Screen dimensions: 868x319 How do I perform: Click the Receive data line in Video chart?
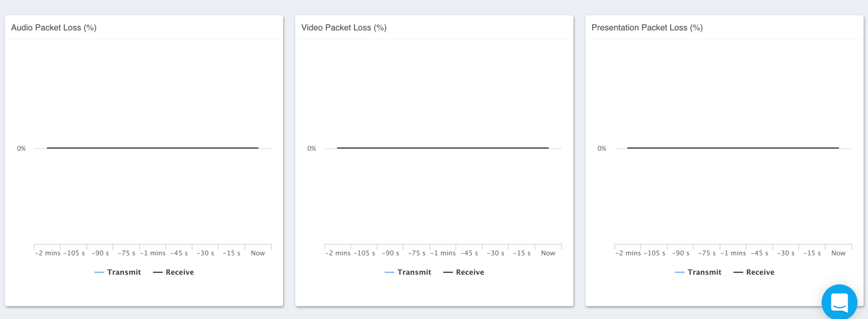443,148
